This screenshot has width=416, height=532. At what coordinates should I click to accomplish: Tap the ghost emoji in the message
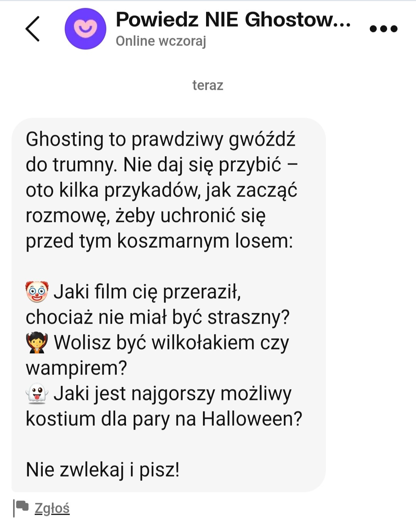(x=37, y=393)
